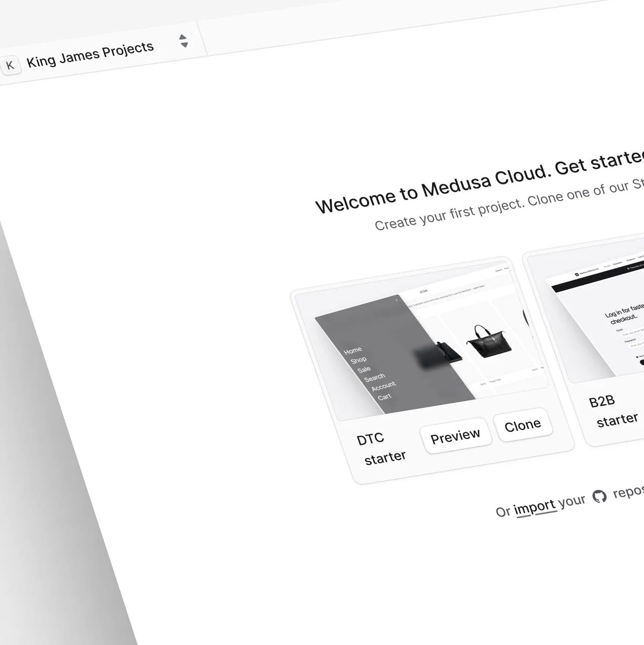
Task: Click the GitHub logo icon
Action: (599, 496)
